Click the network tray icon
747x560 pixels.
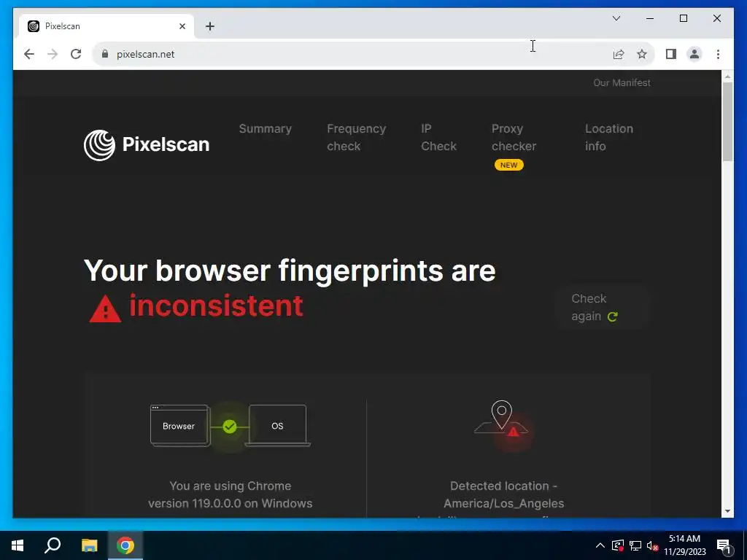click(635, 545)
